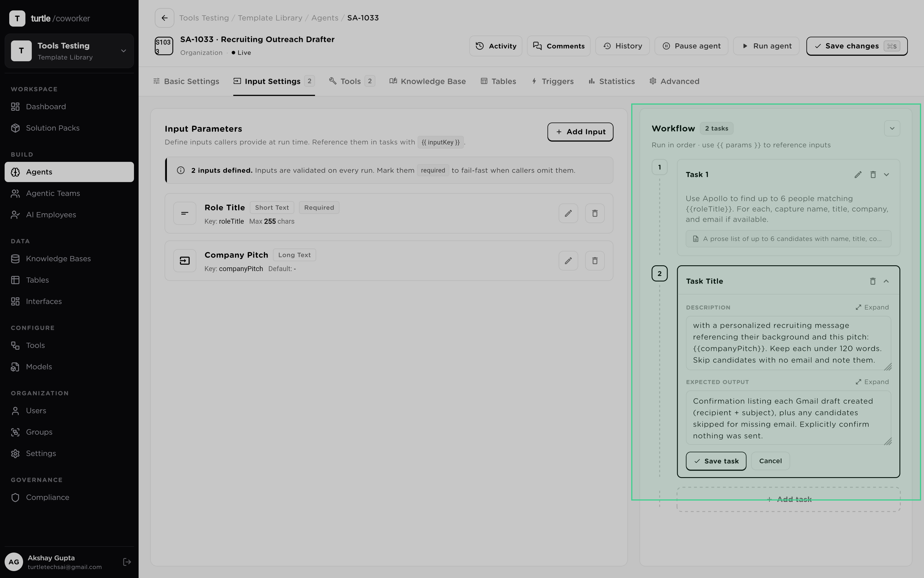The height and width of the screenshot is (578, 924).
Task: Delete the Task Title task
Action: coord(872,281)
